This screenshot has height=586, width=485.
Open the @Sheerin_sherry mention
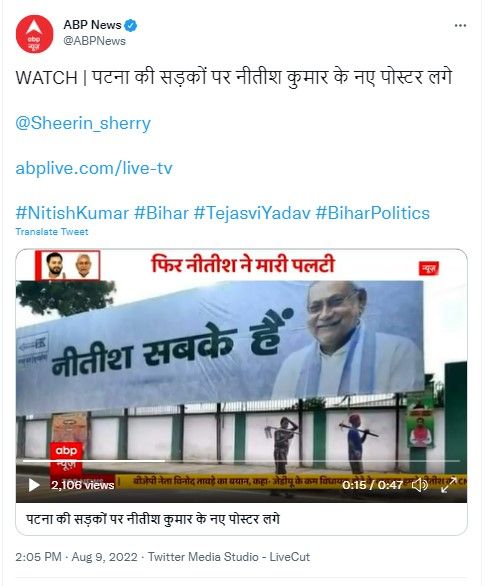(x=83, y=123)
